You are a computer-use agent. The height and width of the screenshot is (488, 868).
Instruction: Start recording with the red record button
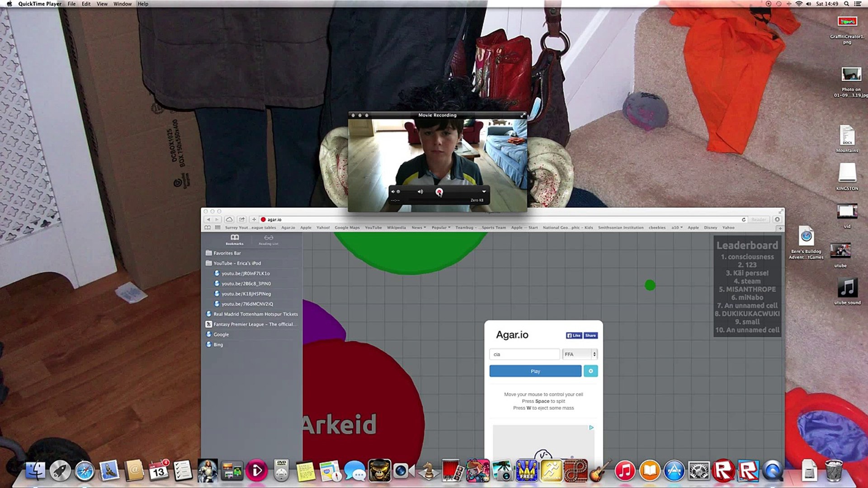[439, 192]
